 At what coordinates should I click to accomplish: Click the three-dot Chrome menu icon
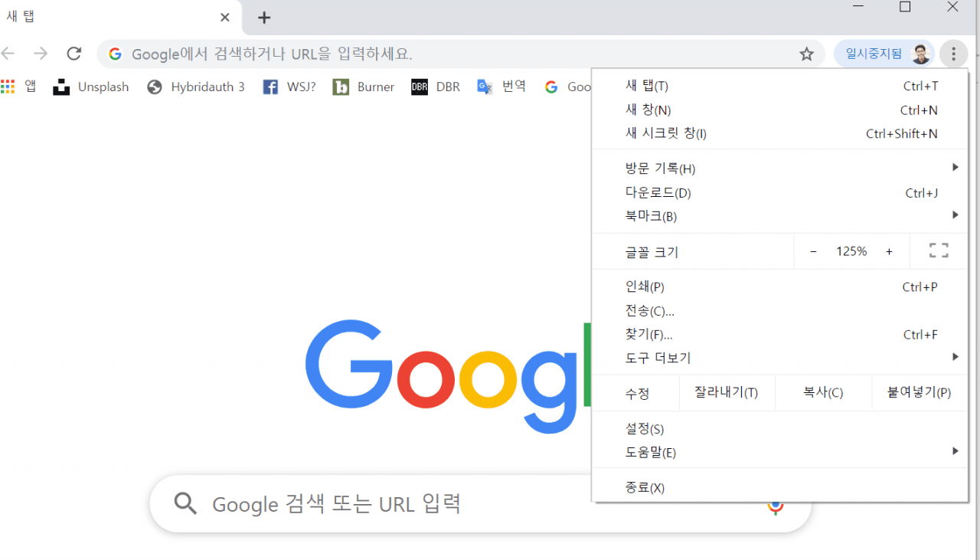click(x=953, y=54)
